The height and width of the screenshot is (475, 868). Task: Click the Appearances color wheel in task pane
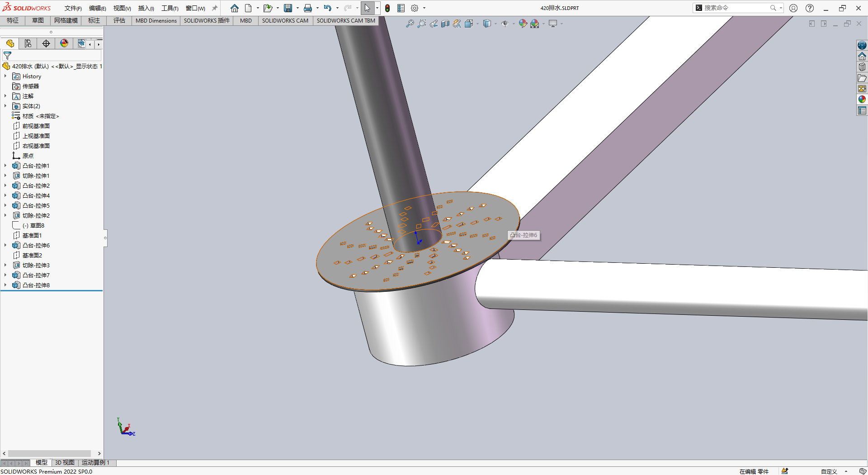(x=862, y=100)
